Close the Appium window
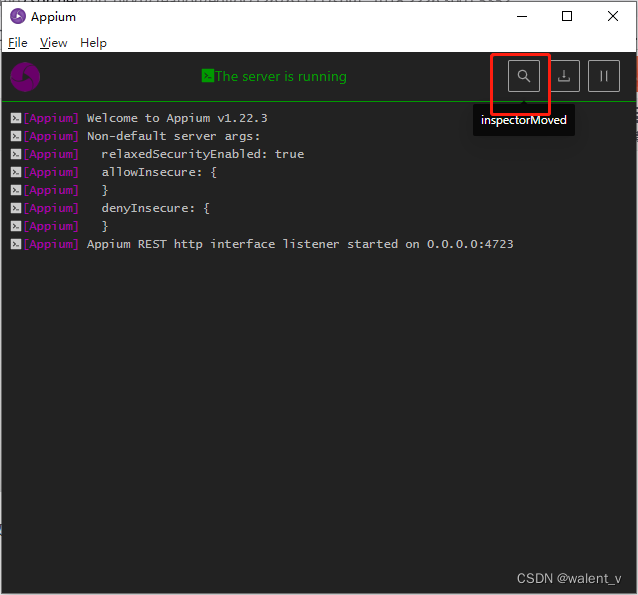This screenshot has width=638, height=595. pos(613,16)
